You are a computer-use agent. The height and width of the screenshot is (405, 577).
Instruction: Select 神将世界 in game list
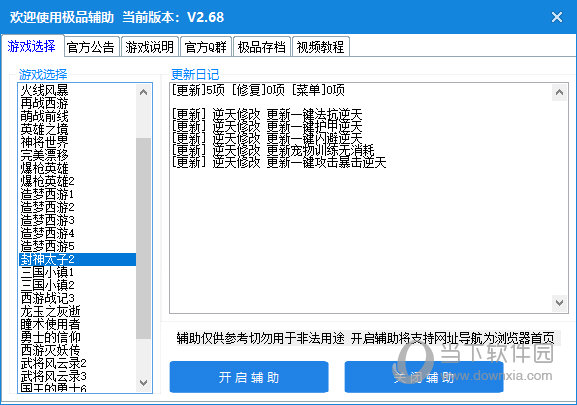(77, 142)
